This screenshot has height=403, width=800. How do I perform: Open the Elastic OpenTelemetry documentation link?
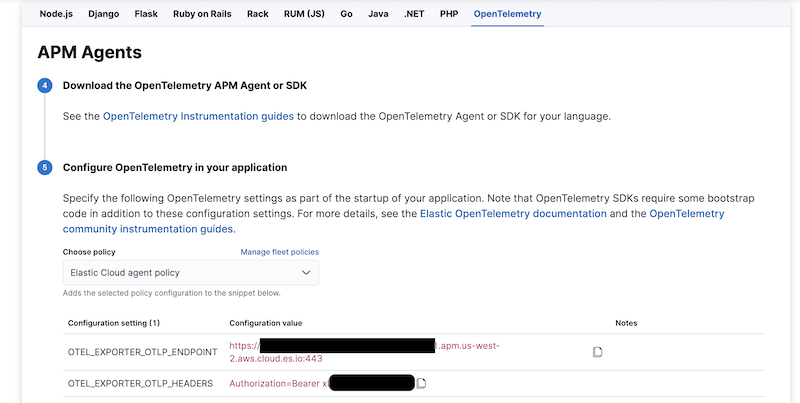coord(513,214)
